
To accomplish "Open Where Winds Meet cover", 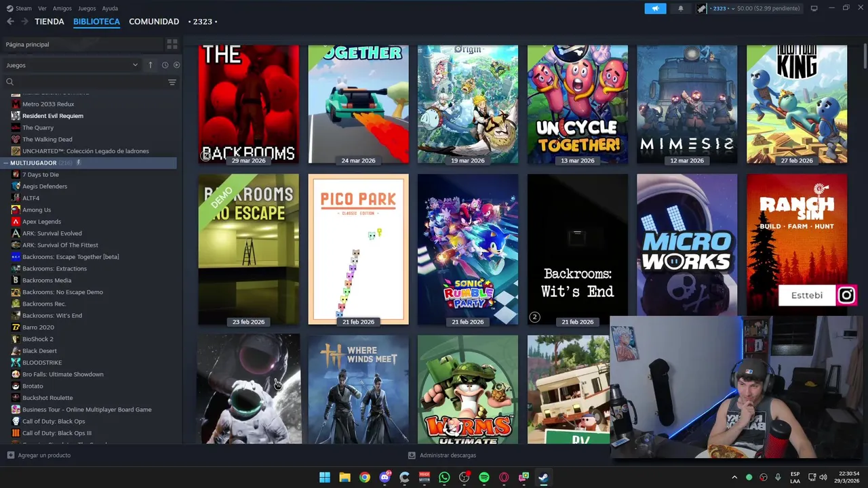I will point(358,389).
